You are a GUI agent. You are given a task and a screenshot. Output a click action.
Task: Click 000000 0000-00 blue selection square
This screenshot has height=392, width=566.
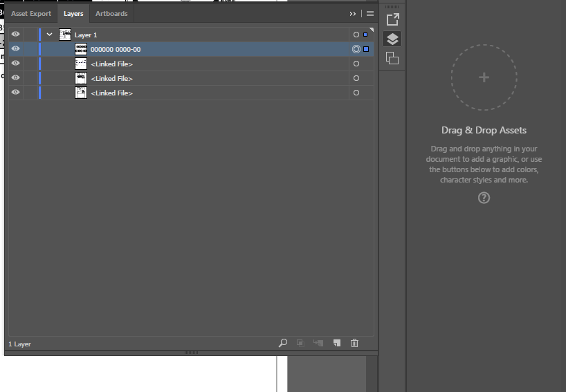(366, 49)
